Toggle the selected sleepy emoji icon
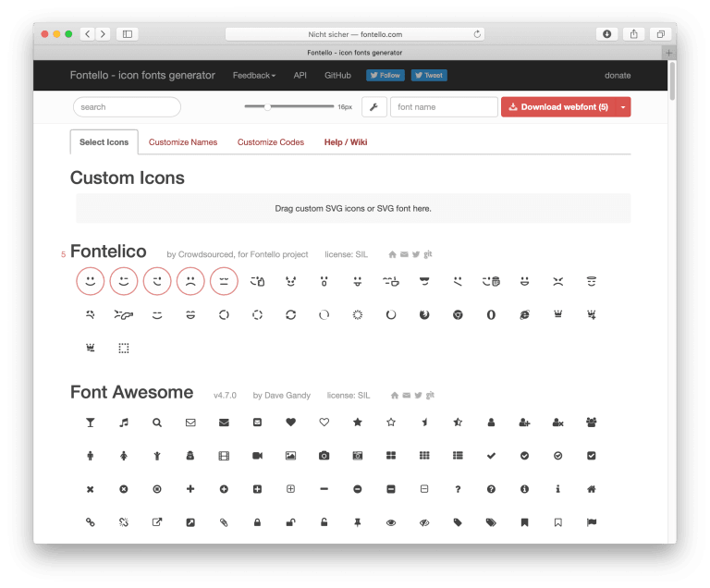The image size is (710, 588). point(224,281)
